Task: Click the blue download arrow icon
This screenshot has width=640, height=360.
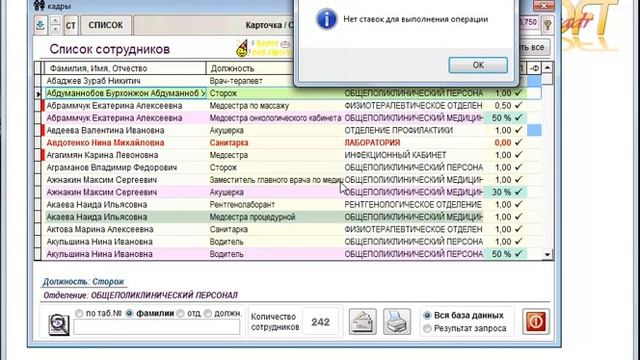Action: click(40, 25)
